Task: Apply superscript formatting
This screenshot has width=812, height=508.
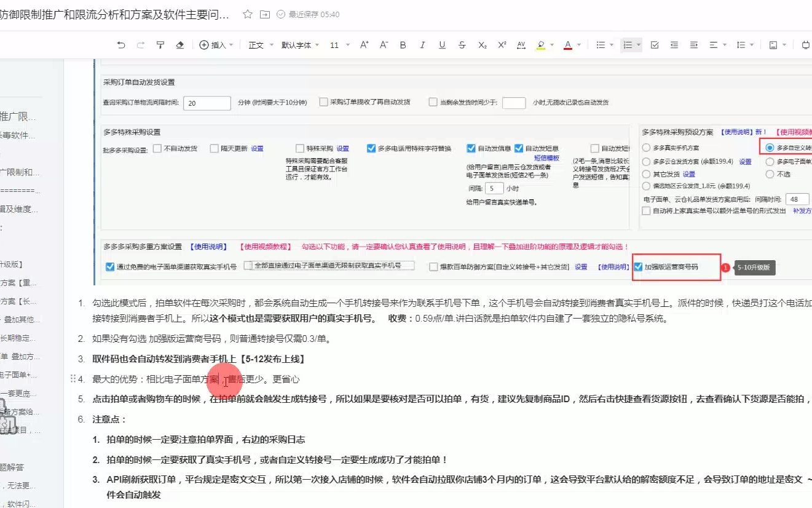Action: 502,45
